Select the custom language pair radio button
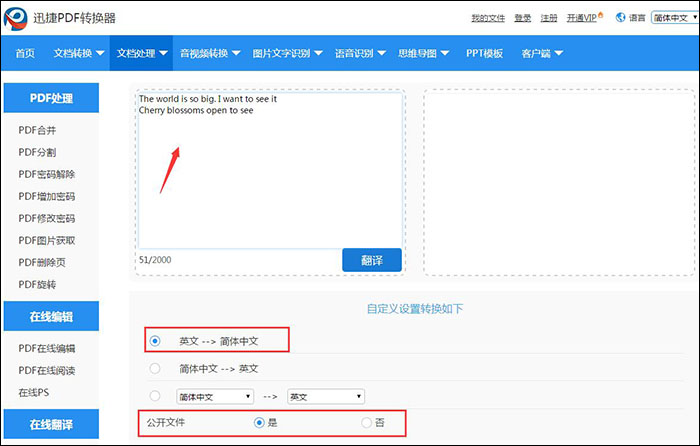700x446 pixels. pos(155,396)
